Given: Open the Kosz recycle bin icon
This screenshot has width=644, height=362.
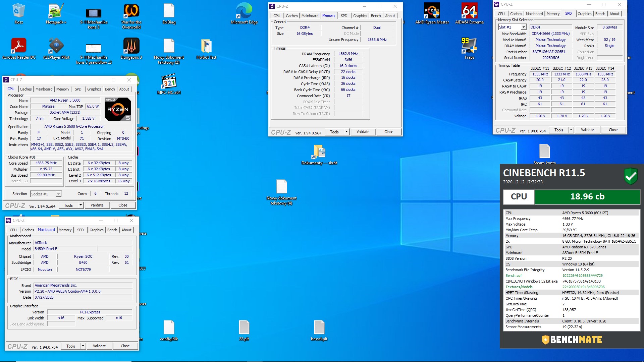Looking at the screenshot, I should pyautogui.click(x=18, y=14).
